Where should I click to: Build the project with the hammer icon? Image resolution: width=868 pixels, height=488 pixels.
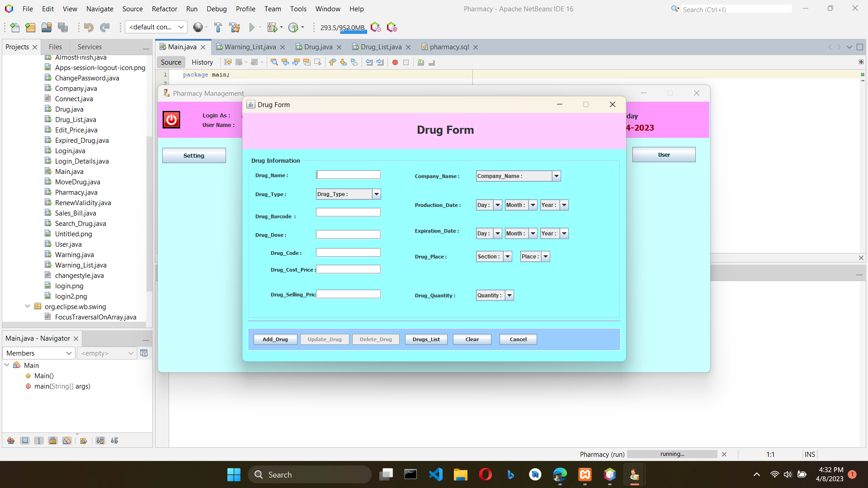click(x=218, y=27)
